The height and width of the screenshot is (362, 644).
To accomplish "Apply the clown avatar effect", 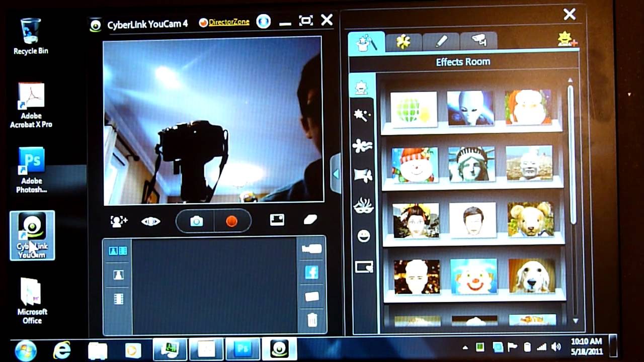I will (474, 276).
